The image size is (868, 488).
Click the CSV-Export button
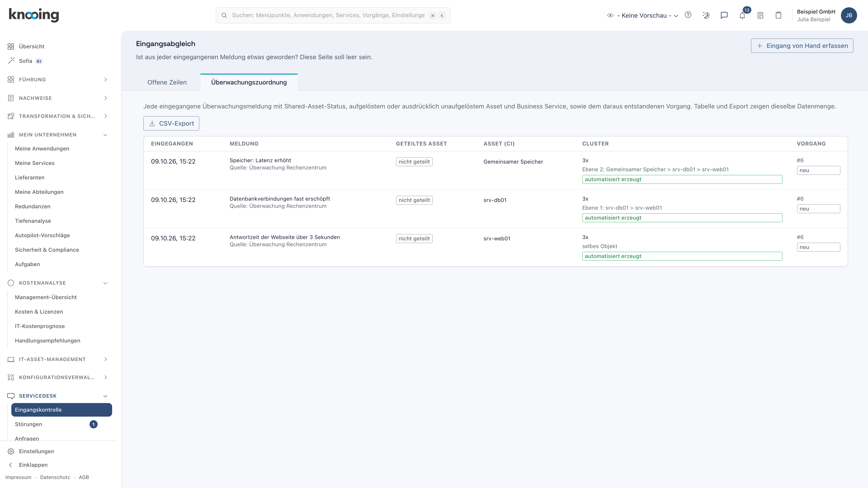[x=171, y=123]
